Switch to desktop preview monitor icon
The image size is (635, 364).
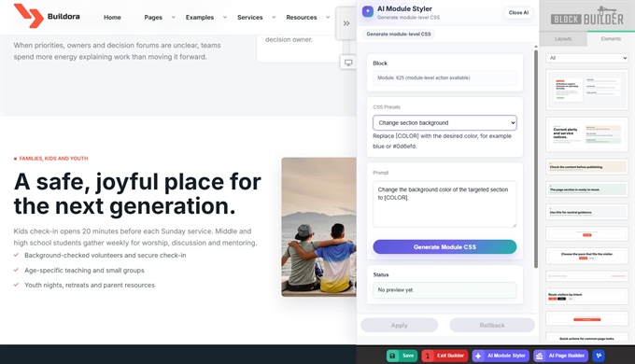click(x=348, y=63)
